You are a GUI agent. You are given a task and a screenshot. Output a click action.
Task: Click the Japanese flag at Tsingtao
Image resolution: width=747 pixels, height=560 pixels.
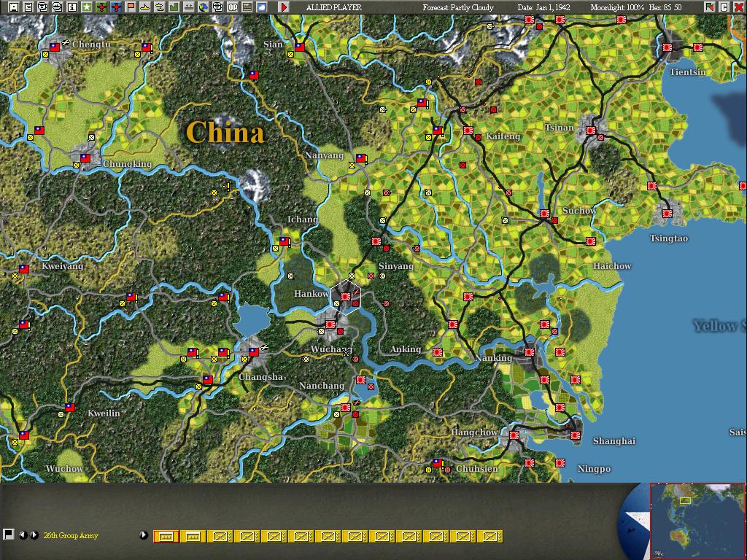[x=667, y=214]
